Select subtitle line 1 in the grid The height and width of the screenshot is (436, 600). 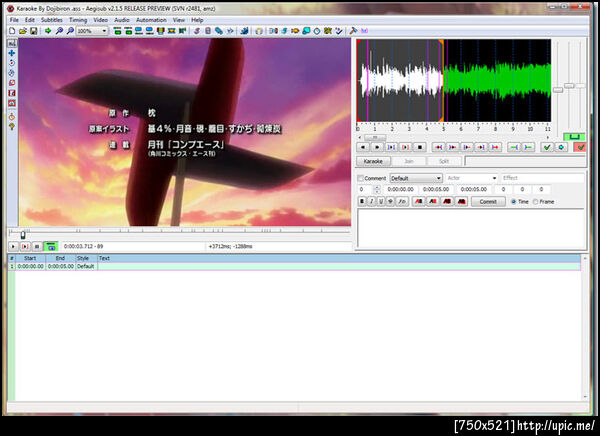(x=294, y=266)
